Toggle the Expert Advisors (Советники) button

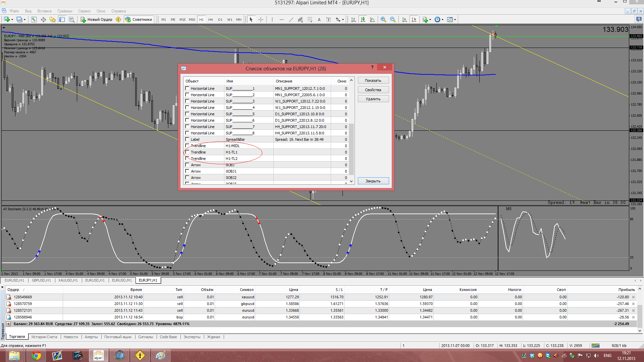pyautogui.click(x=139, y=19)
